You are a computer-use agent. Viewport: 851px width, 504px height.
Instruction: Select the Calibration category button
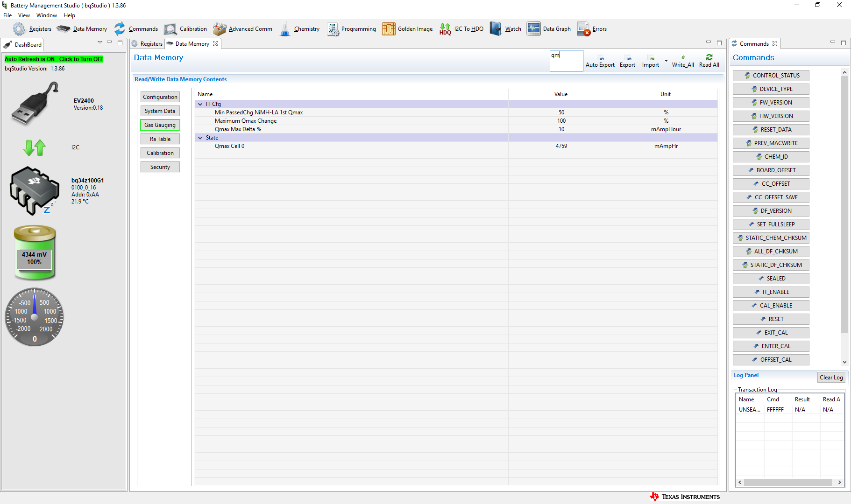[160, 153]
